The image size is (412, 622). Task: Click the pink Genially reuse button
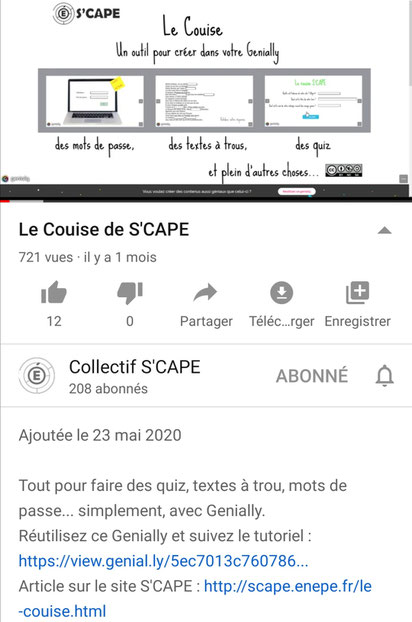coord(297,192)
